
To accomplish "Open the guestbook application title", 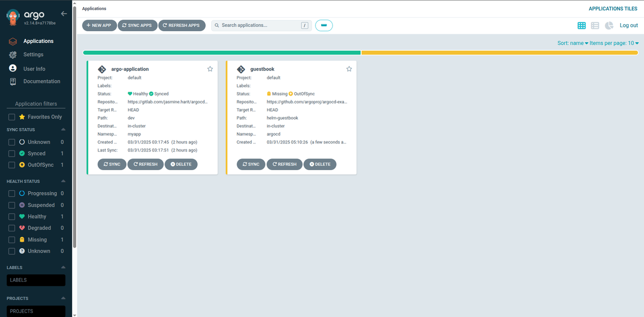I will pos(262,69).
